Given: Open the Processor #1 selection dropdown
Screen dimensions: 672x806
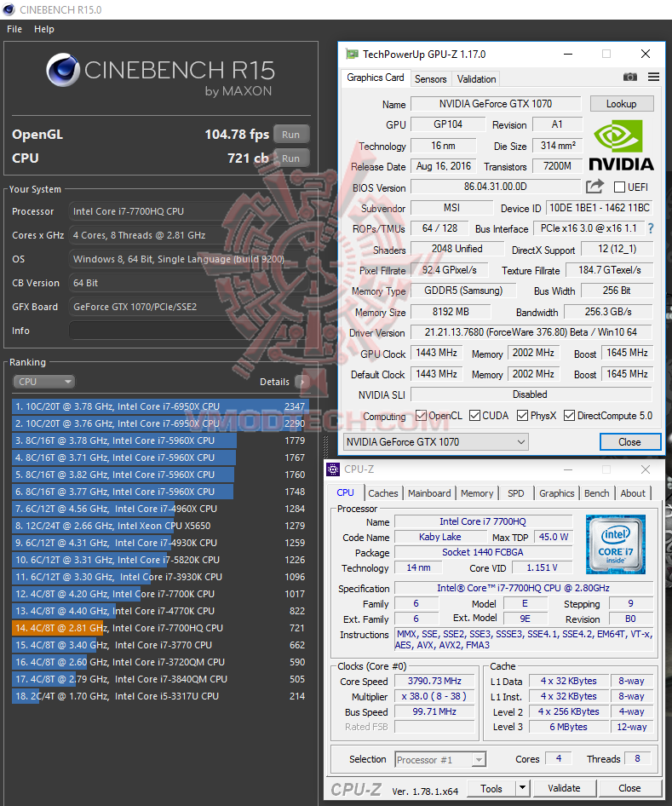Looking at the screenshot, I should click(x=440, y=759).
